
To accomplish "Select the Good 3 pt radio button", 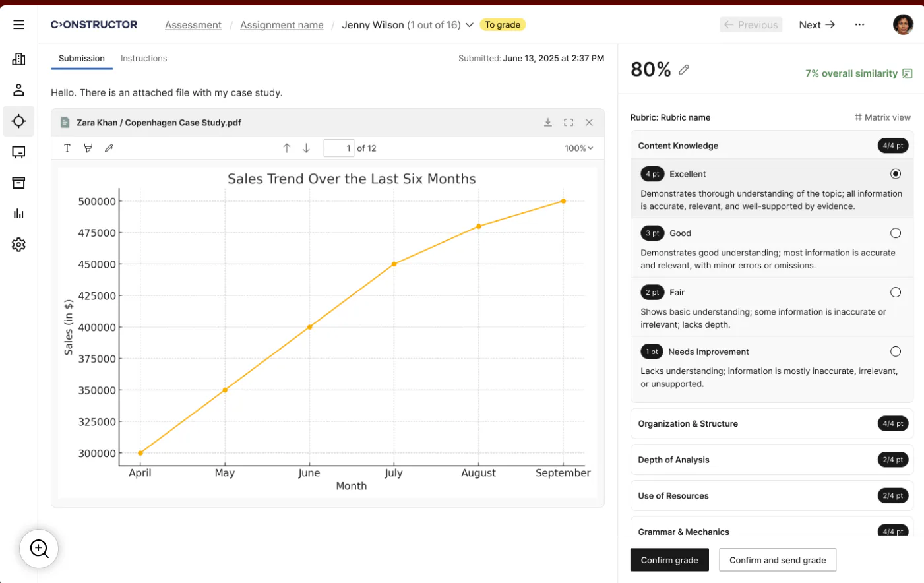I will (896, 233).
